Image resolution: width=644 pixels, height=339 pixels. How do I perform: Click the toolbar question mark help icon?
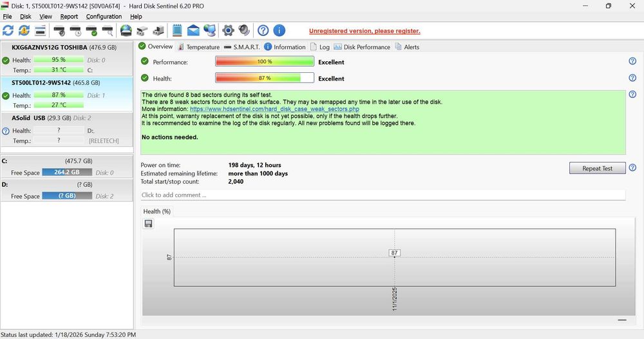pos(263,30)
